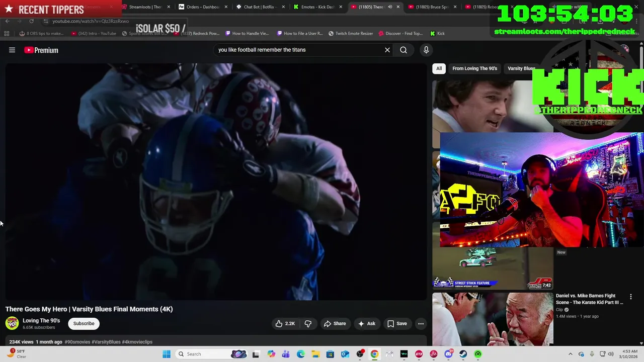This screenshot has height=362, width=644.
Task: Open the Loving The 90's channel avatar
Action: click(12, 323)
